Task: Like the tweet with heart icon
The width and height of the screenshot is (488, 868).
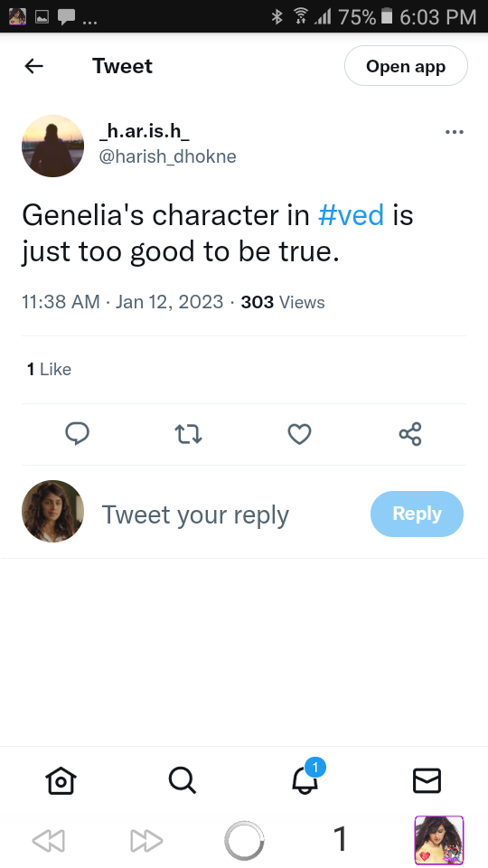Action: click(299, 434)
